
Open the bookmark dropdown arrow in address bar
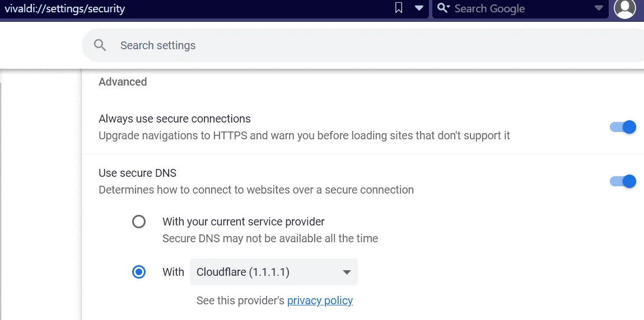(419, 8)
